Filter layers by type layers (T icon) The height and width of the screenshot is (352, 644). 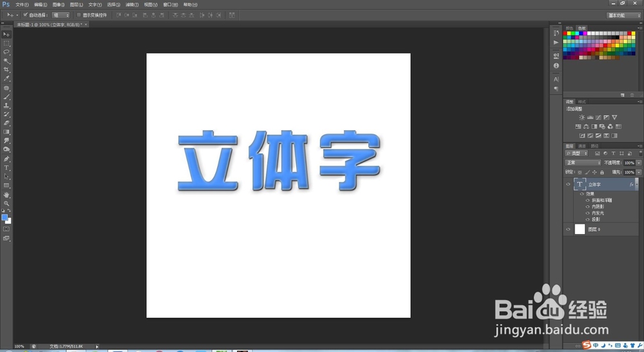click(x=613, y=153)
